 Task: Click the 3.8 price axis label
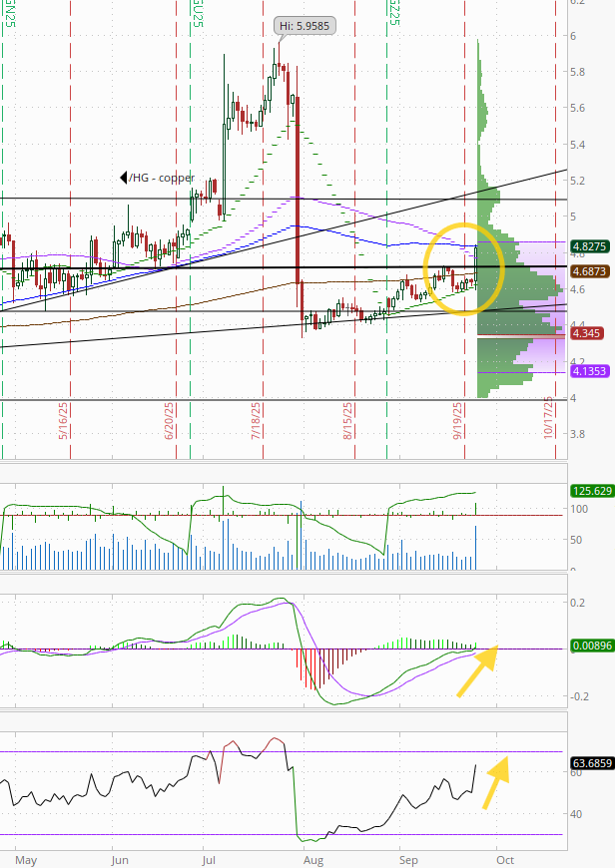(577, 434)
